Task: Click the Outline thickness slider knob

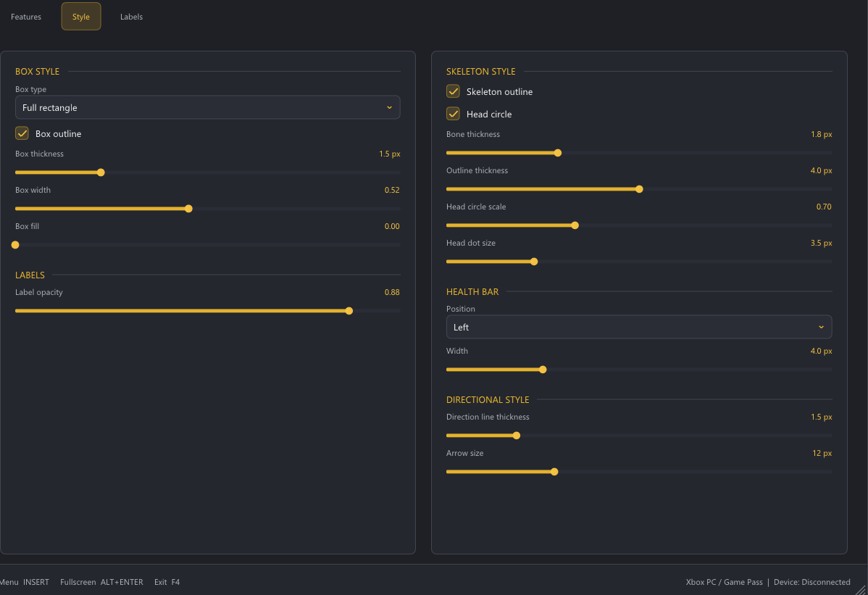Action: pyautogui.click(x=639, y=189)
